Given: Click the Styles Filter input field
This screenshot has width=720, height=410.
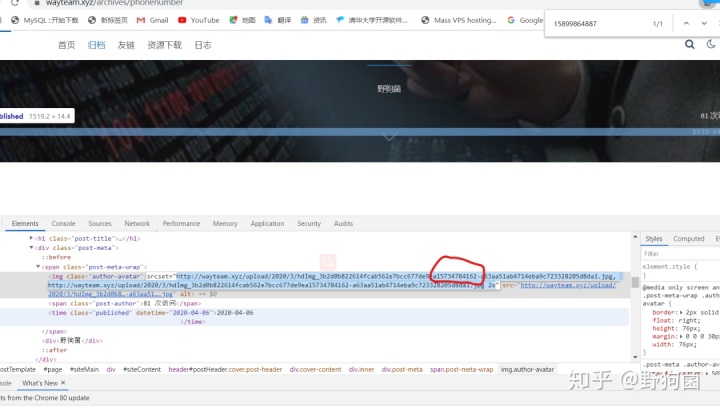Looking at the screenshot, I should [x=681, y=253].
